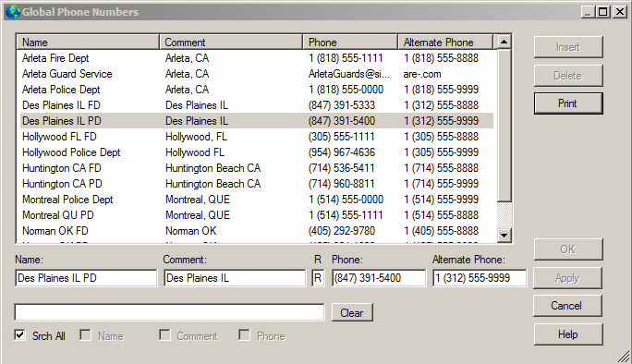Click the Insert button
Image resolution: width=632 pixels, height=364 pixels.
pos(568,47)
